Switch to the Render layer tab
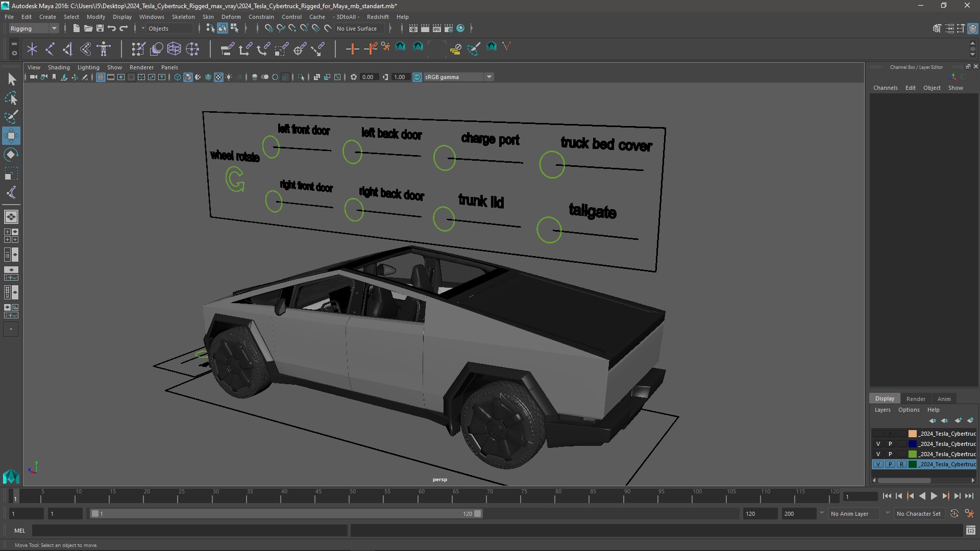980x551 pixels. coord(915,399)
